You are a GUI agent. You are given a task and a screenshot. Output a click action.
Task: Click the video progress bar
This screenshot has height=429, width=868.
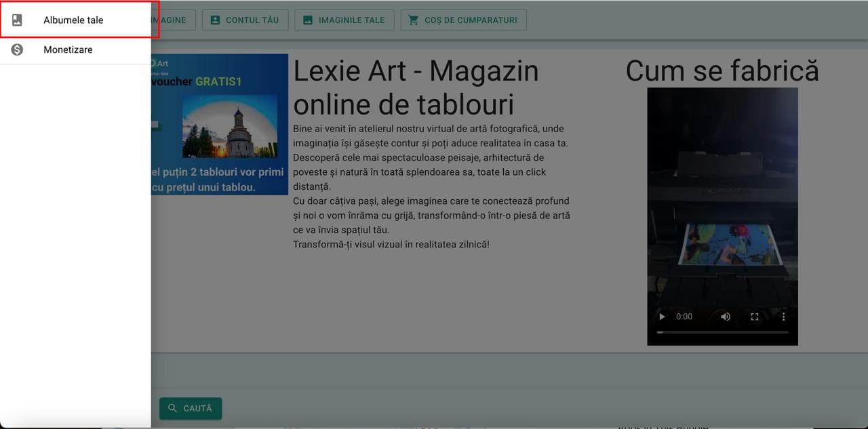click(722, 333)
